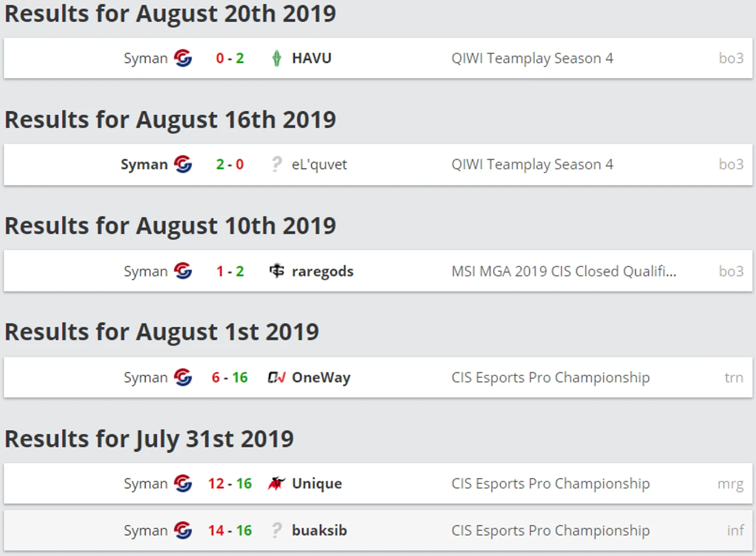756x556 pixels.
Task: Open the HAVU team name link
Action: click(311, 58)
